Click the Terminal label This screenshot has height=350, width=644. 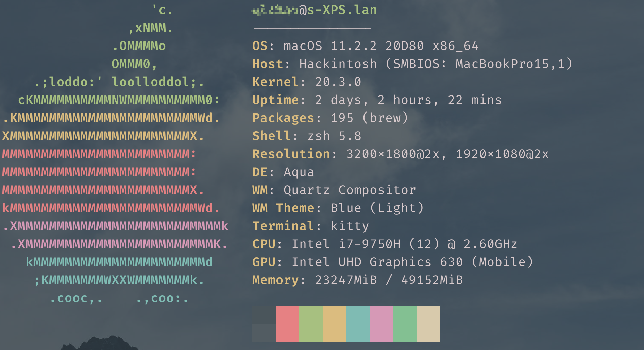[284, 226]
